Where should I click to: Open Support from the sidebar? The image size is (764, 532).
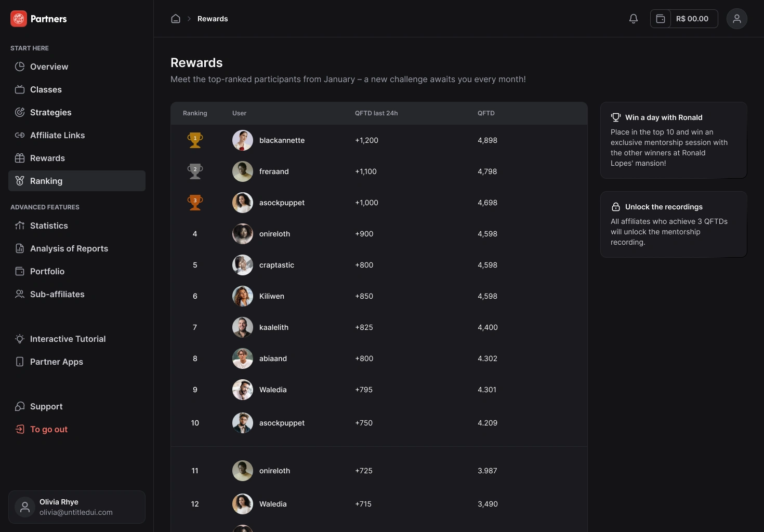tap(77, 406)
